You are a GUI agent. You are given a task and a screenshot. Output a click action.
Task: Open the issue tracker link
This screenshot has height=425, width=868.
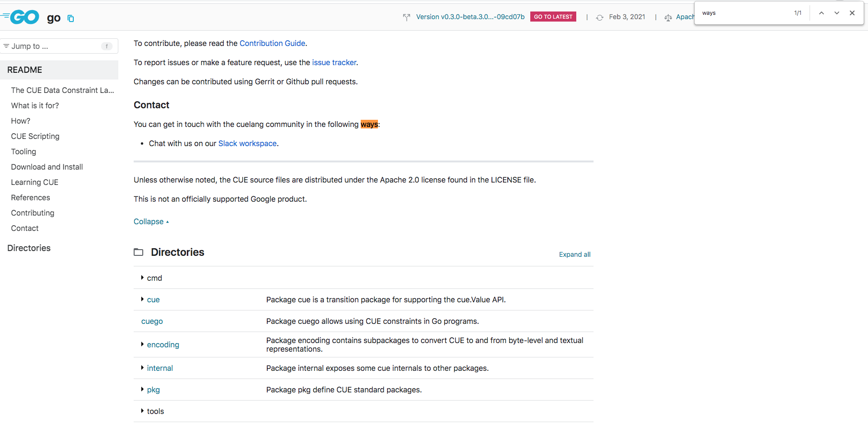(x=334, y=62)
